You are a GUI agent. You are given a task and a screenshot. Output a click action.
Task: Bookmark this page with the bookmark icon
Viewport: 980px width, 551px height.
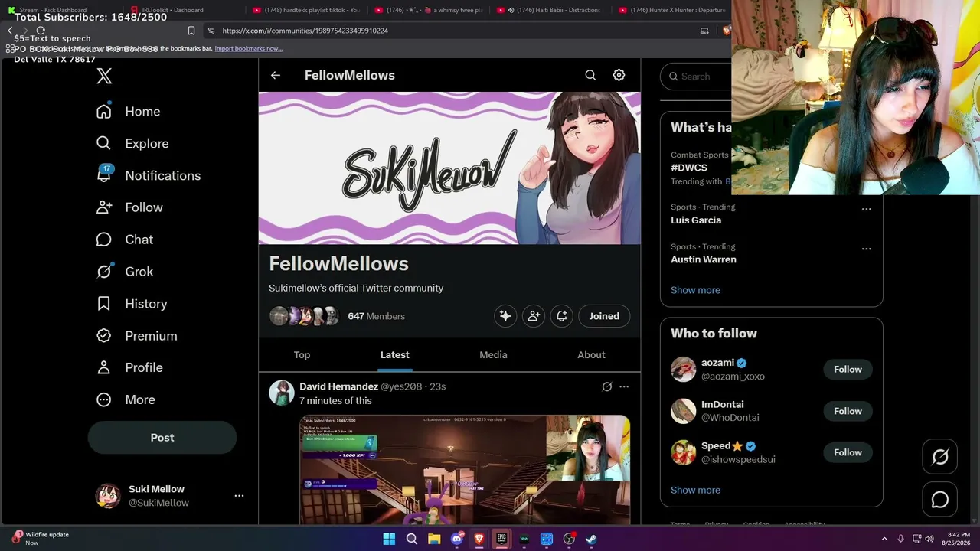191,31
